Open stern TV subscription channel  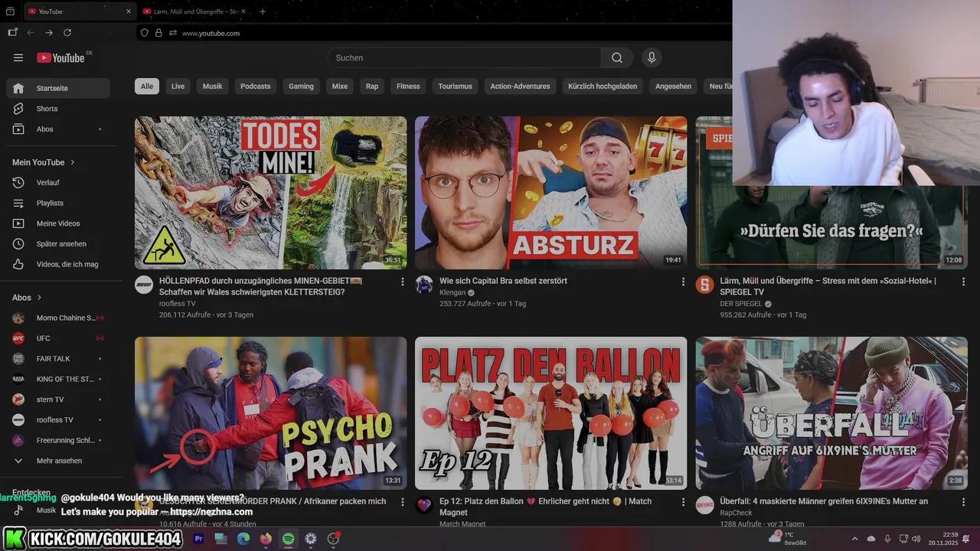pyautogui.click(x=58, y=399)
